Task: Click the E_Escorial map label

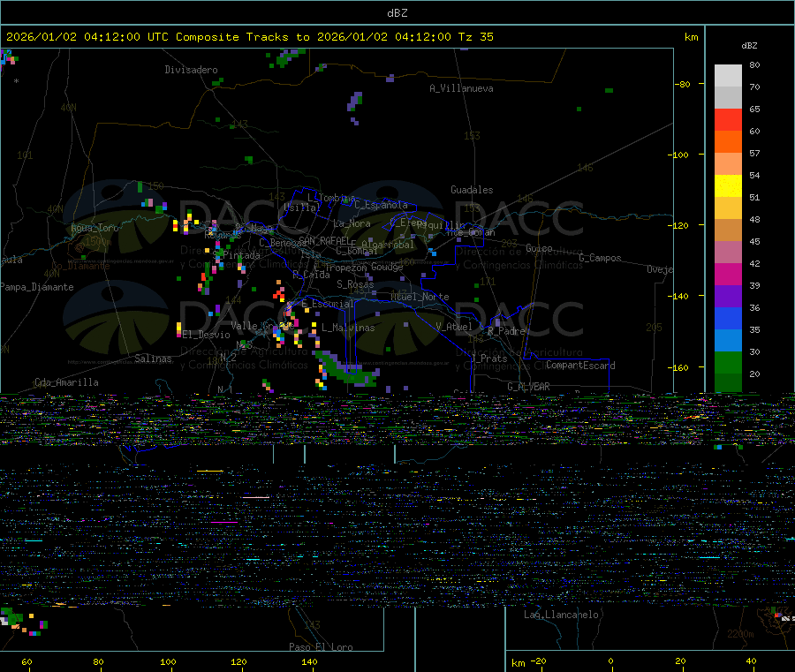Action: tap(327, 304)
